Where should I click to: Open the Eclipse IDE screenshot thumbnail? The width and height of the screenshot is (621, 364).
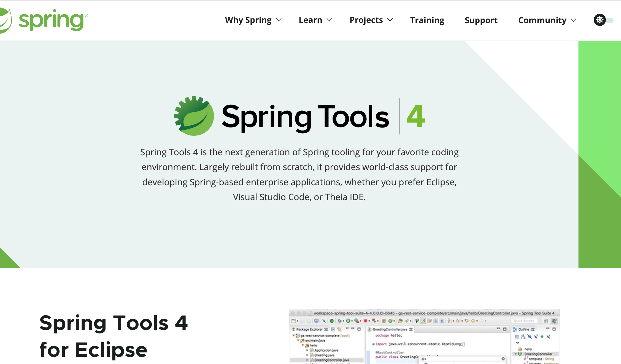pyautogui.click(x=424, y=337)
